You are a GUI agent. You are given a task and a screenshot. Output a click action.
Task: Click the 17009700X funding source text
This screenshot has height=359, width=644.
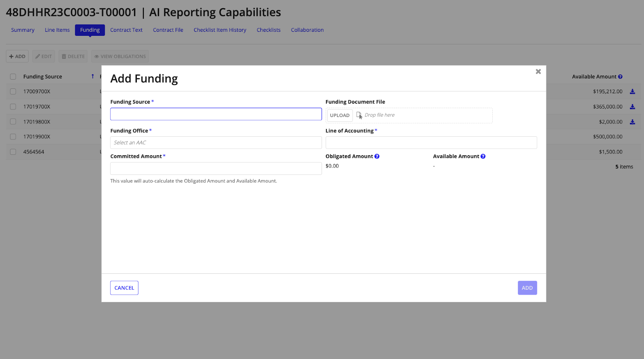[37, 92]
